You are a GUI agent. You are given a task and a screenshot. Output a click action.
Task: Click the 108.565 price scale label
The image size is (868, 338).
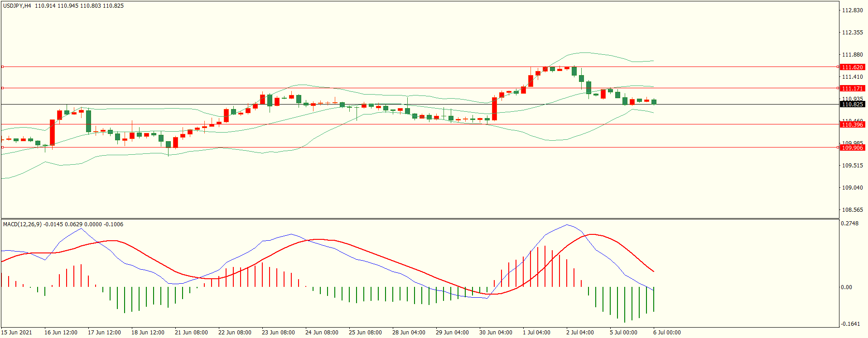[x=852, y=210]
